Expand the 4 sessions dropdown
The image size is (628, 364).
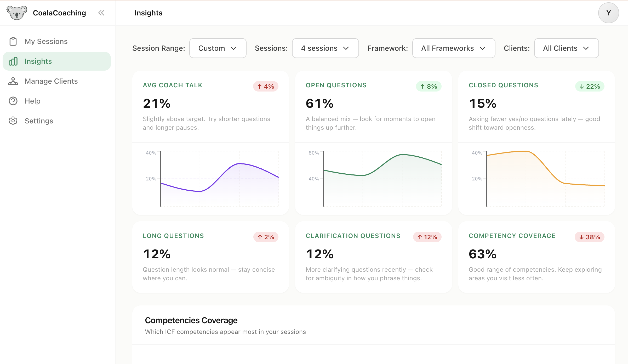click(x=325, y=48)
